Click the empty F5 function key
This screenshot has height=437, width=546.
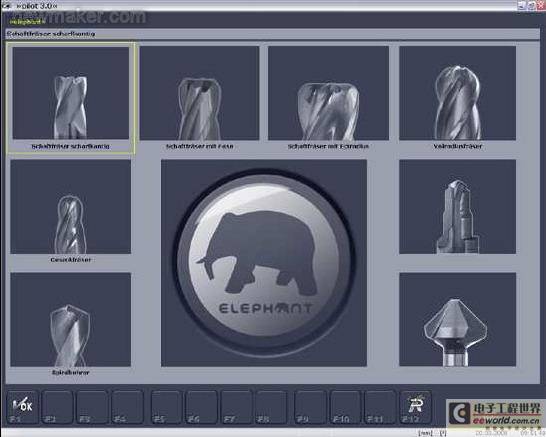(166, 407)
